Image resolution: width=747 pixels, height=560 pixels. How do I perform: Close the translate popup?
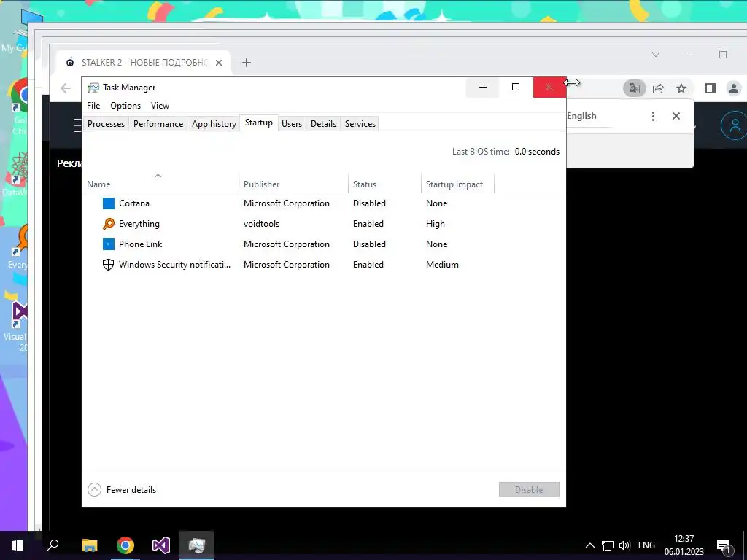coord(676,116)
